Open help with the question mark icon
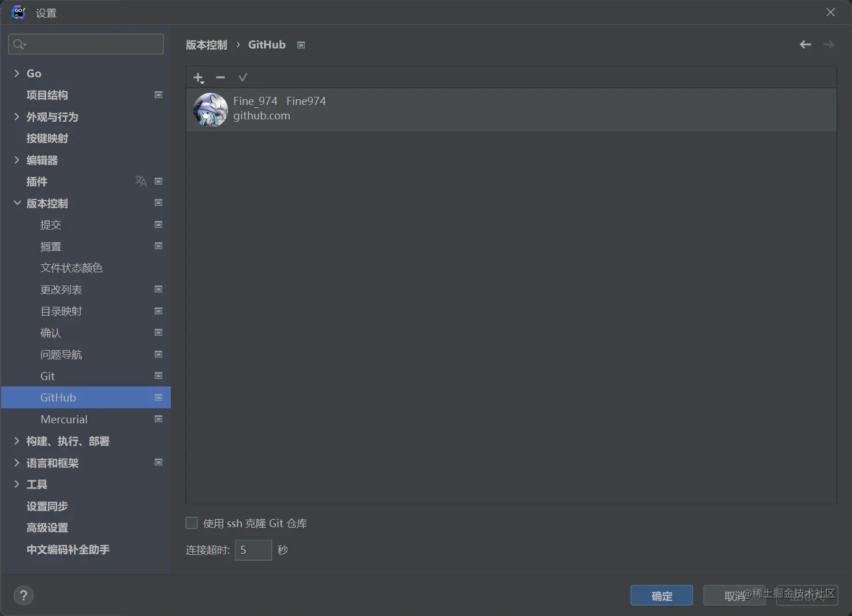This screenshot has width=852, height=616. (24, 595)
